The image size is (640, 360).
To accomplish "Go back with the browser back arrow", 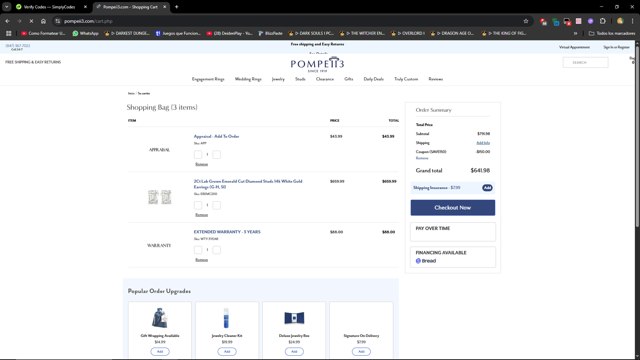I will (7, 21).
